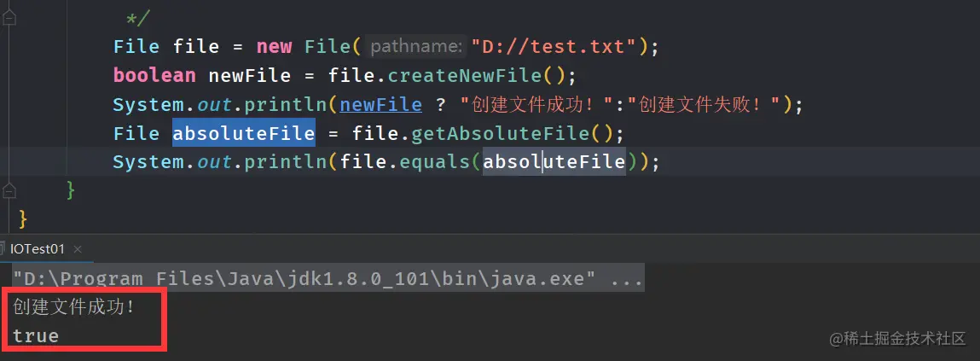
Task: Click the pathname: parameter hint
Action: (416, 46)
